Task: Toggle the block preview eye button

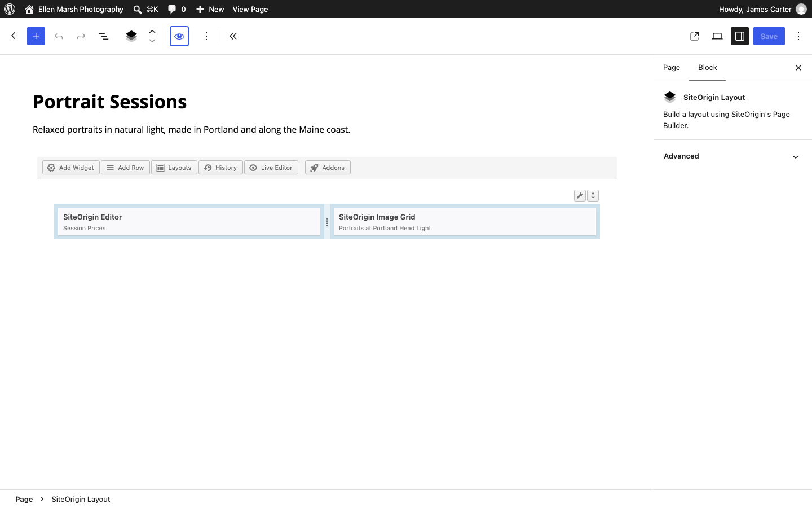Action: point(179,36)
